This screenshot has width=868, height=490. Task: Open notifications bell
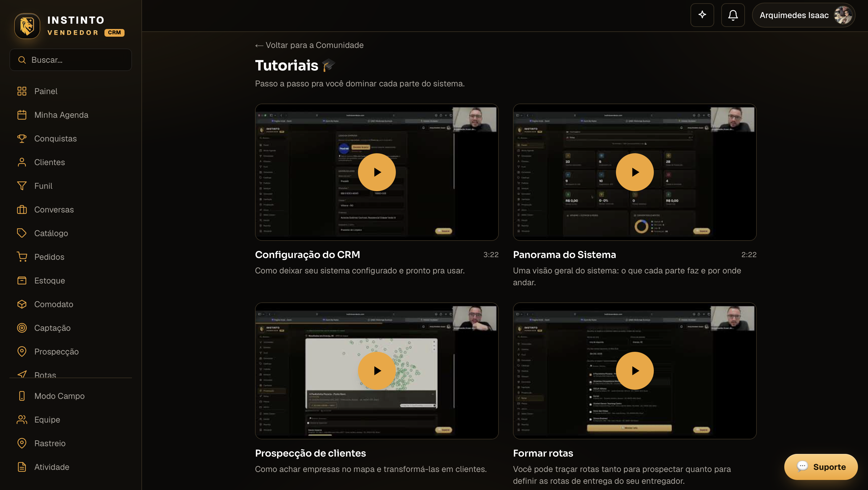(x=733, y=15)
